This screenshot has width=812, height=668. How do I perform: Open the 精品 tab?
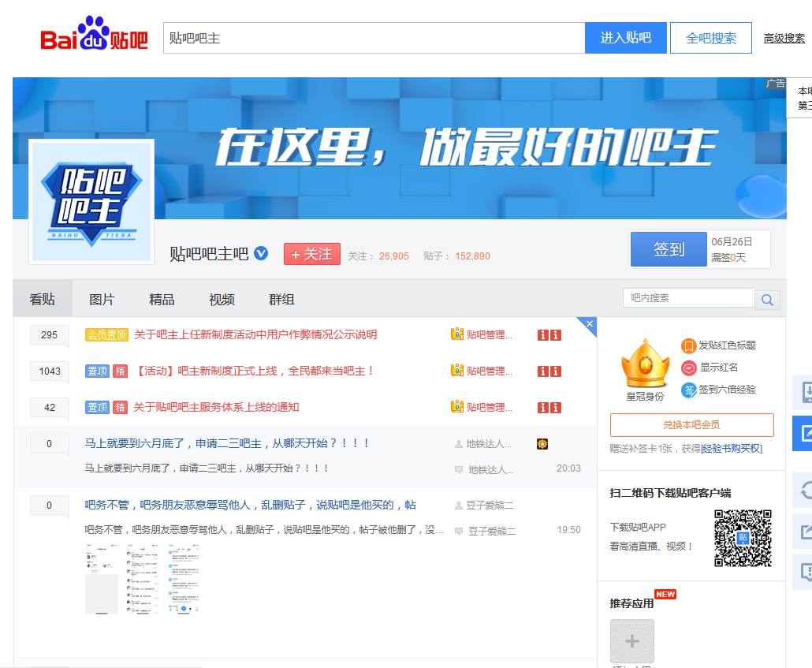pyautogui.click(x=162, y=300)
